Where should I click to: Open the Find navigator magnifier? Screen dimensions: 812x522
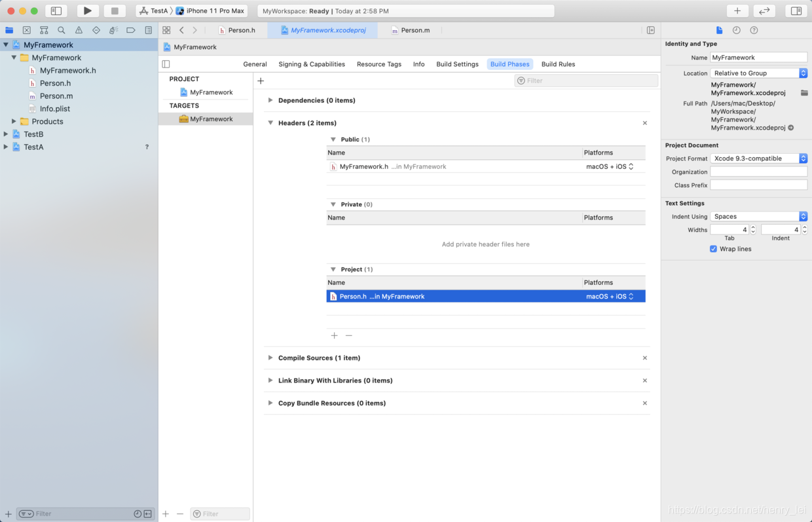click(x=62, y=30)
